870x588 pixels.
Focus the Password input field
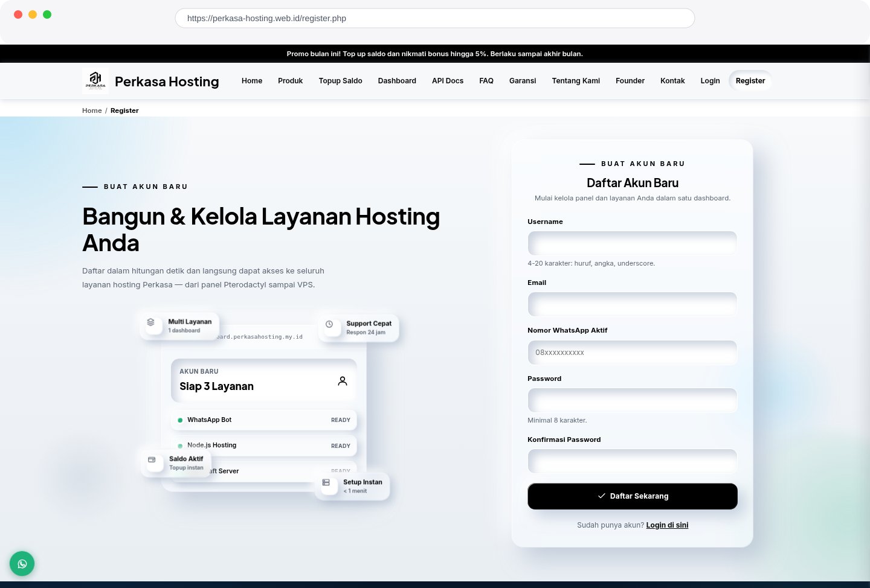pyautogui.click(x=633, y=400)
